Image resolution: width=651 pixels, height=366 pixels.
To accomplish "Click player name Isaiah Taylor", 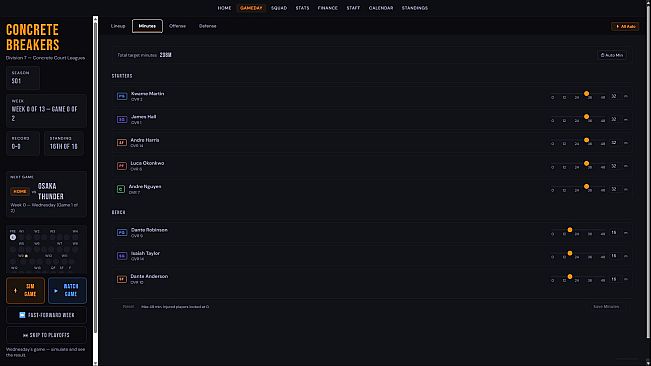I will pos(145,253).
